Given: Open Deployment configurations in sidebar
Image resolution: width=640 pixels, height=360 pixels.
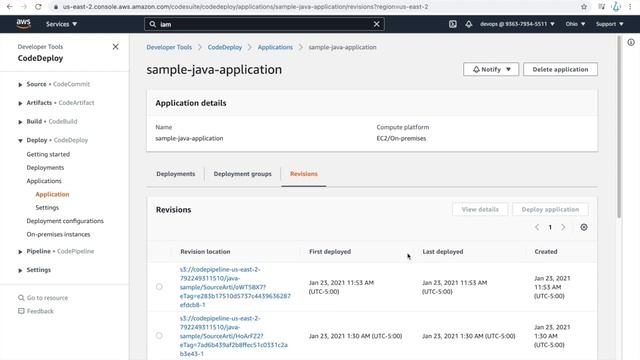Looking at the screenshot, I should pos(65,221).
